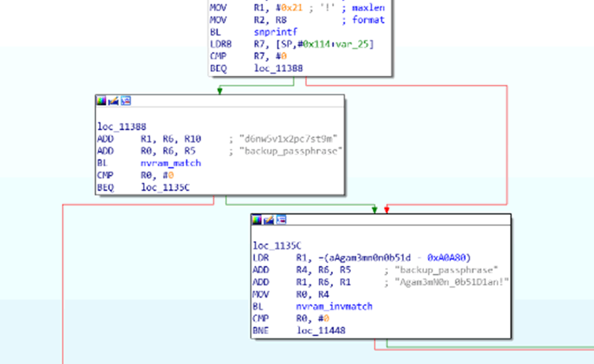This screenshot has height=364, width=594.
Task: Click the third header icon on loc_11388 block
Action: coord(125,101)
